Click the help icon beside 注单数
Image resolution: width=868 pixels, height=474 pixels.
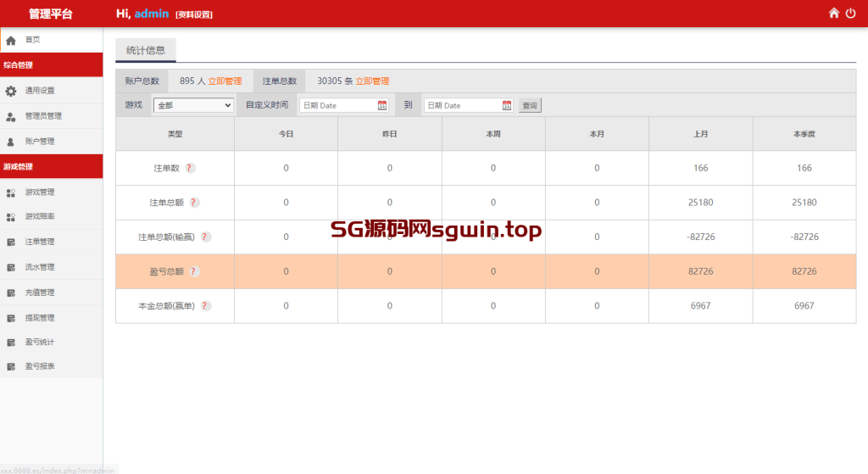coord(190,168)
